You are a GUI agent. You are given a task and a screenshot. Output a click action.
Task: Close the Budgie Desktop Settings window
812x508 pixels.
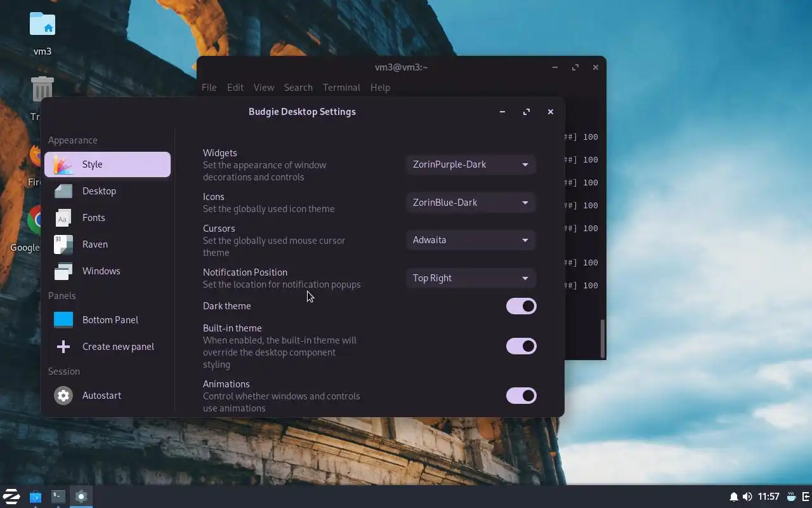pos(551,112)
